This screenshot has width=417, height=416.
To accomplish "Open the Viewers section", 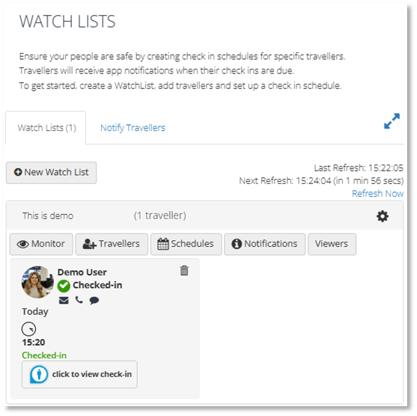I will point(332,244).
